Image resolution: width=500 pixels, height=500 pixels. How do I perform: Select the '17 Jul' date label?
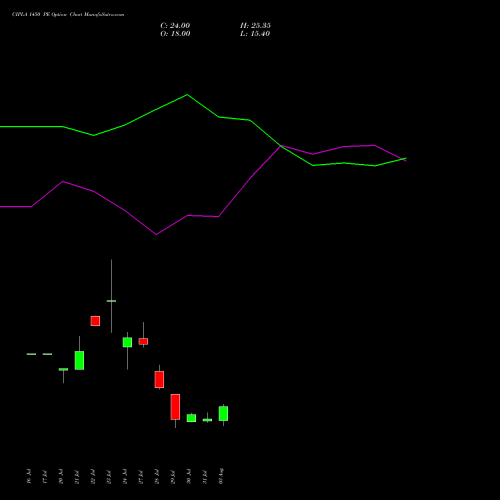point(45,476)
